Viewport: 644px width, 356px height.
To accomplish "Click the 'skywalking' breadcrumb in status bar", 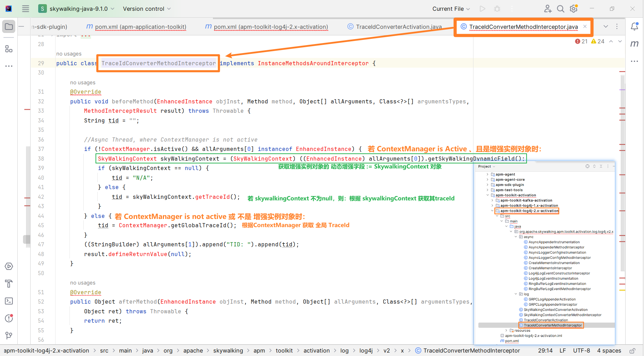I will click(228, 351).
